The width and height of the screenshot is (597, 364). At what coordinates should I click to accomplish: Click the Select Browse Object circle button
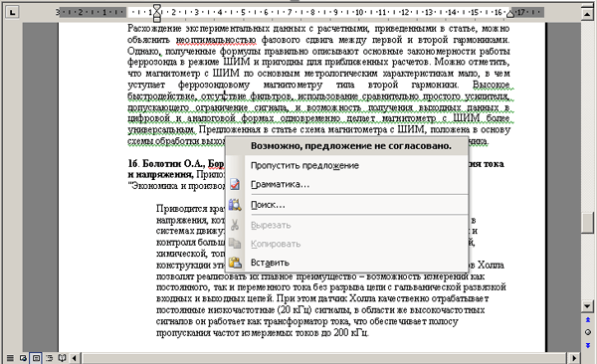click(587, 332)
